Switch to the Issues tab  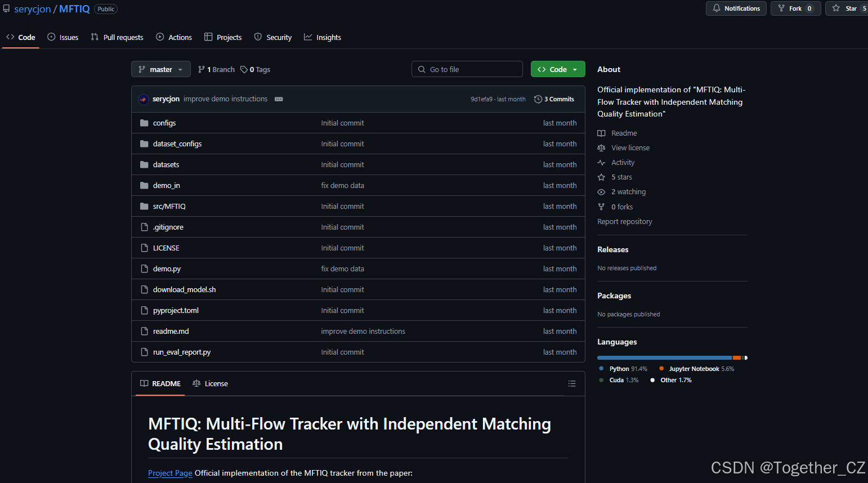[63, 37]
